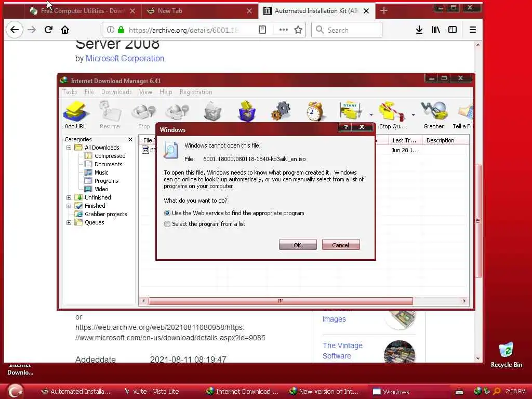The height and width of the screenshot is (399, 532).
Task: Open Firefox hamburger menu
Action: click(473, 30)
